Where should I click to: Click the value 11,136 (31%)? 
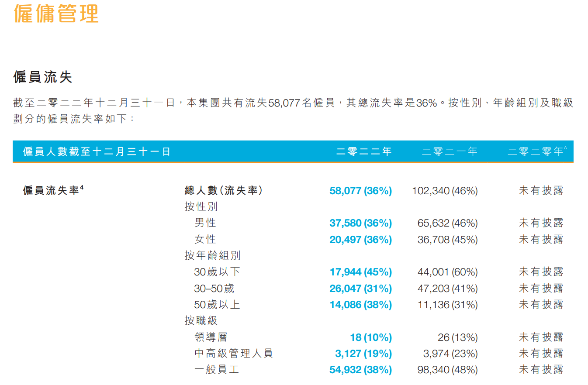(x=448, y=305)
